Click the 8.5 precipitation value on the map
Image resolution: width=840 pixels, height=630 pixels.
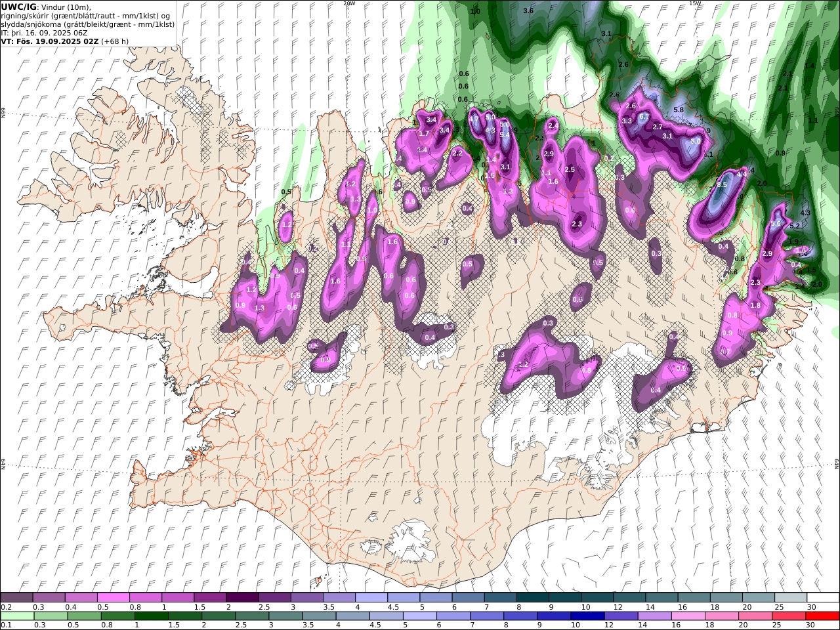pyautogui.click(x=722, y=185)
